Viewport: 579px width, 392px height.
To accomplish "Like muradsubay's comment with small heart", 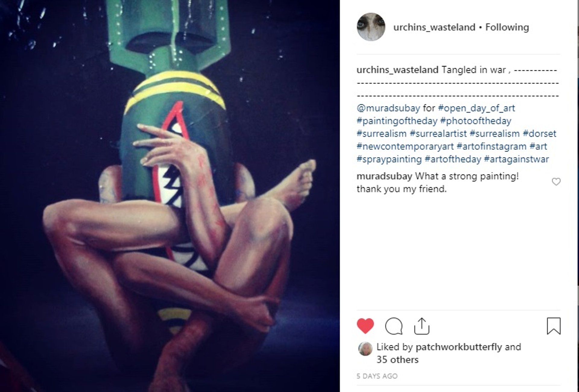I will pos(556,182).
